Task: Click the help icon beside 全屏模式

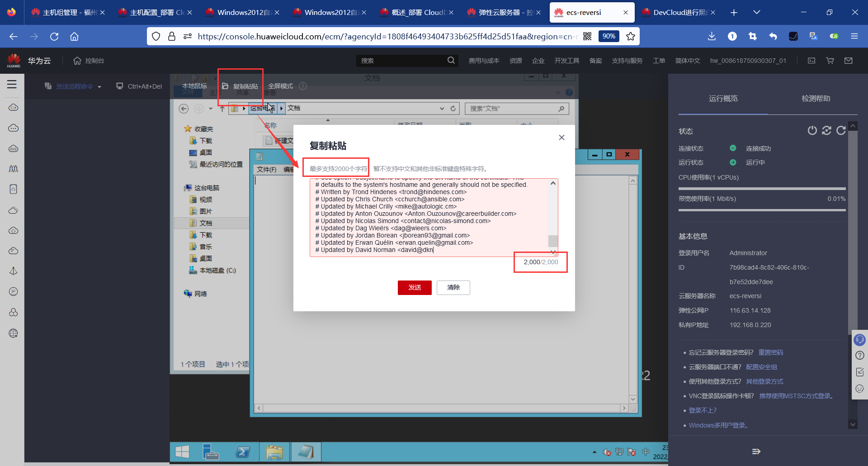Action: click(x=303, y=86)
